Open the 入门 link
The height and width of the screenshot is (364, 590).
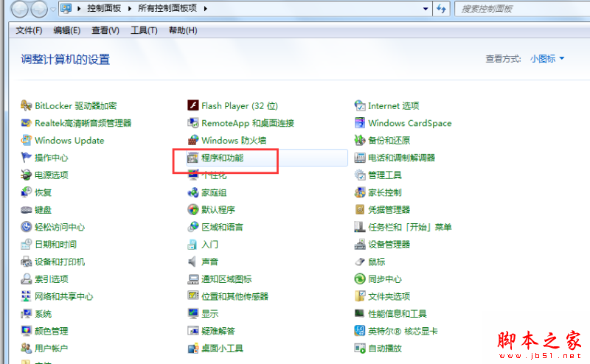point(210,245)
